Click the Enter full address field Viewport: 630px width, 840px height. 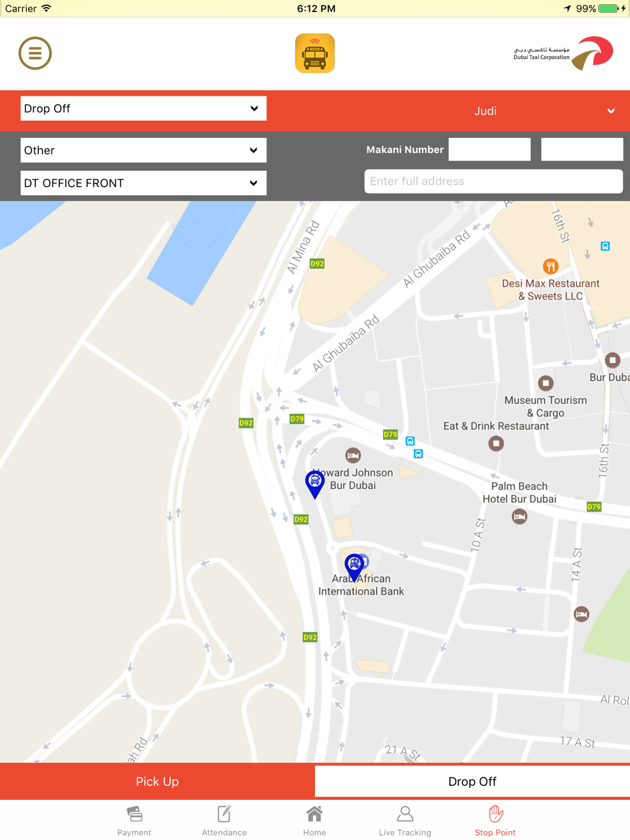point(493,181)
